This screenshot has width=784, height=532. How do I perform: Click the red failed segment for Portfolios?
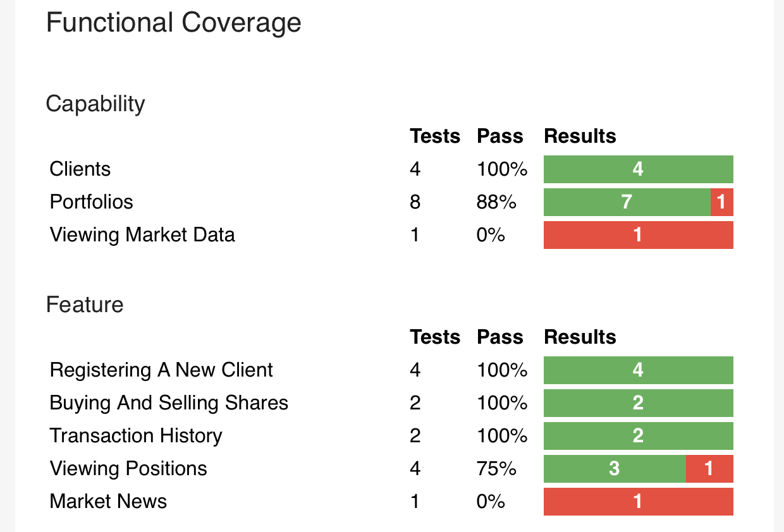[721, 202]
